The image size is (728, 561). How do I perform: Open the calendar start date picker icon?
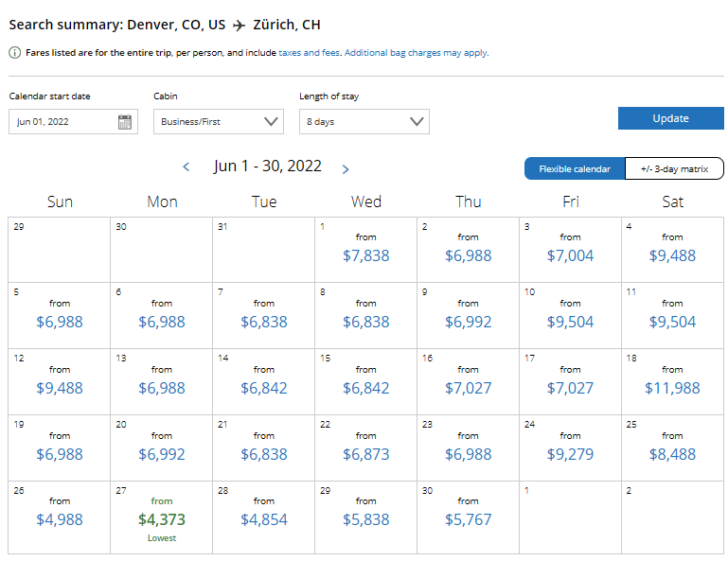click(124, 122)
